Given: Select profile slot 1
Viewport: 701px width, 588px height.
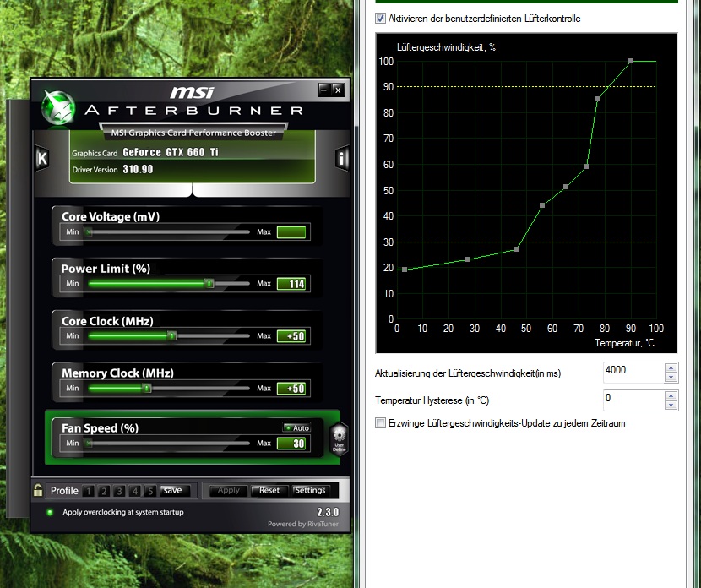Looking at the screenshot, I should point(90,491).
